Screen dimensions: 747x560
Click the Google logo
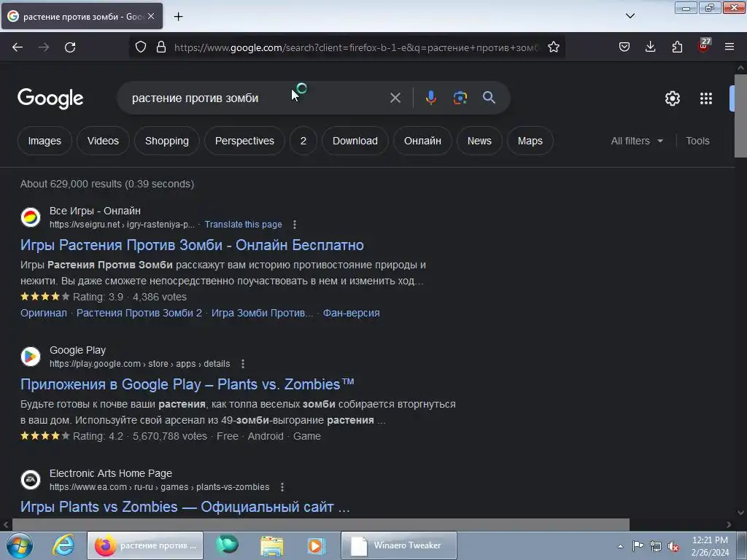click(x=50, y=98)
